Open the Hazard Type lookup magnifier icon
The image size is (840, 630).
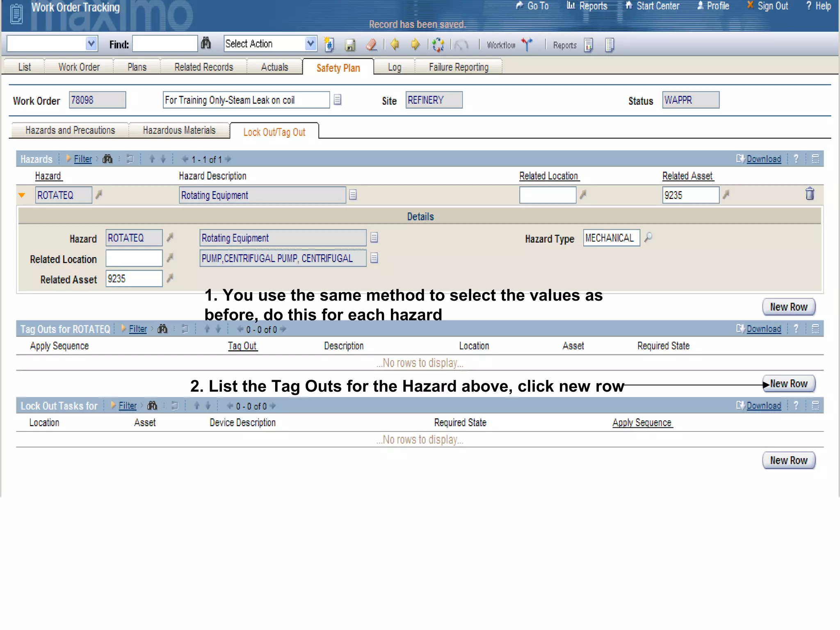coord(648,237)
